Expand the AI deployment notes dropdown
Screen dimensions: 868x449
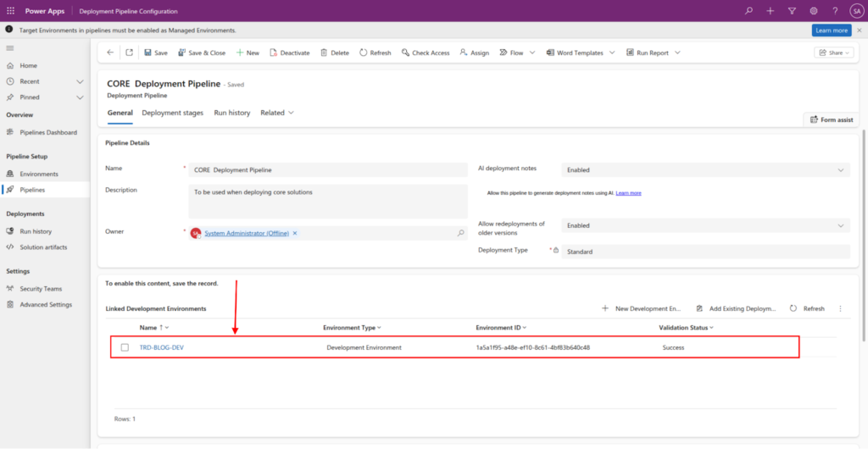click(840, 169)
